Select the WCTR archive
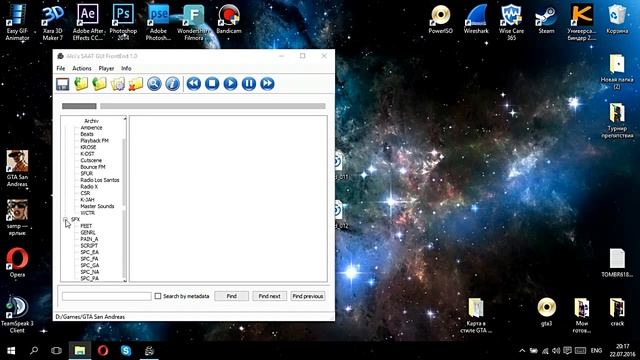640x360 pixels. coord(87,213)
